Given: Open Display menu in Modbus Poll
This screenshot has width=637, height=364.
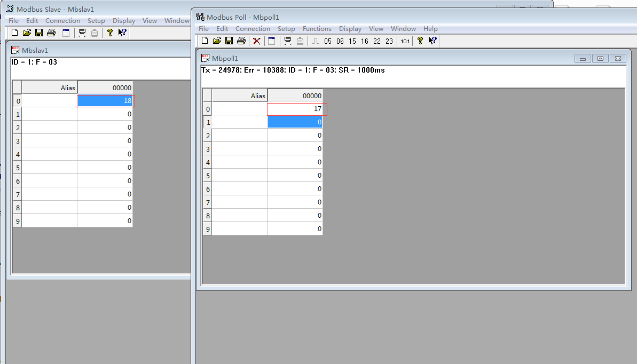Looking at the screenshot, I should click(x=350, y=28).
